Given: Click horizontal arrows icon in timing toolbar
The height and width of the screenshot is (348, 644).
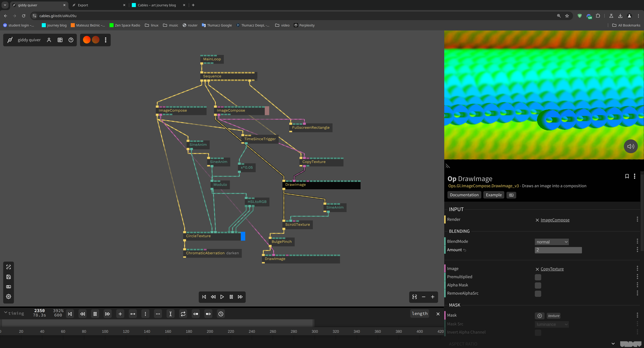Looking at the screenshot, I should coord(133,314).
